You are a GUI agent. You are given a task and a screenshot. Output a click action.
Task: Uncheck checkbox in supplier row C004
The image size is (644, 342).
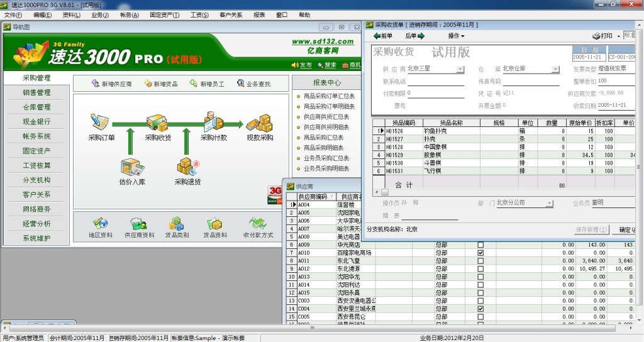pos(480,309)
